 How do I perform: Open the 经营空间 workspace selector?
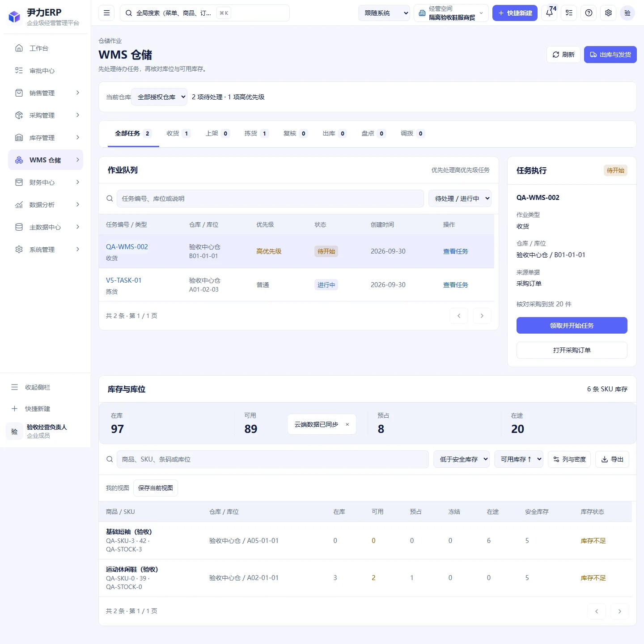pos(451,13)
